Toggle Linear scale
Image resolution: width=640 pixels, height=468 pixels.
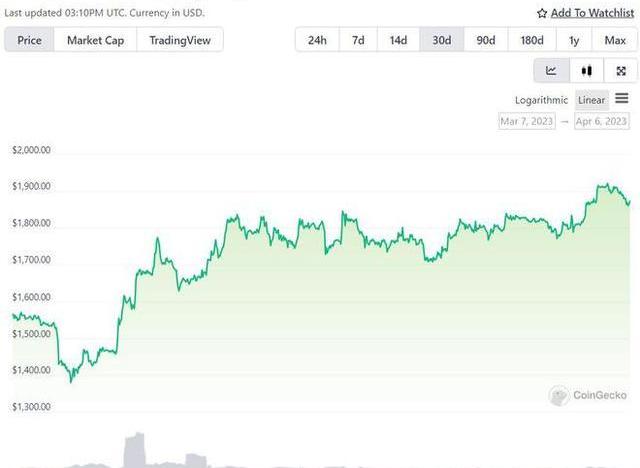(591, 100)
